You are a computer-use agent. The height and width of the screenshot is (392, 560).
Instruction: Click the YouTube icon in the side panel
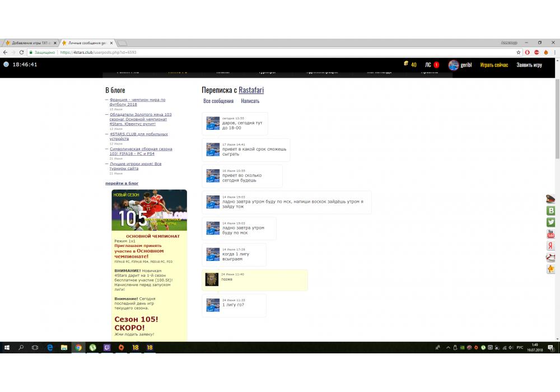click(550, 234)
